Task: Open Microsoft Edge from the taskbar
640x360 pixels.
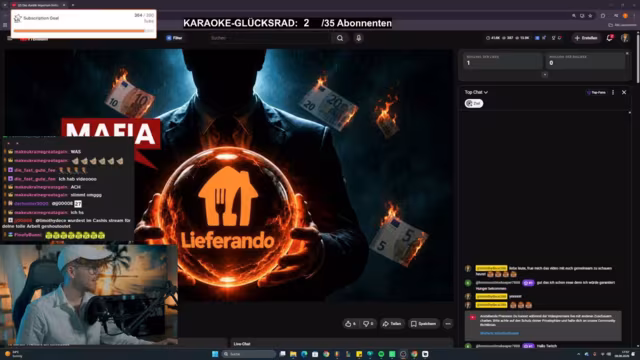Action: pyautogui.click(x=304, y=354)
